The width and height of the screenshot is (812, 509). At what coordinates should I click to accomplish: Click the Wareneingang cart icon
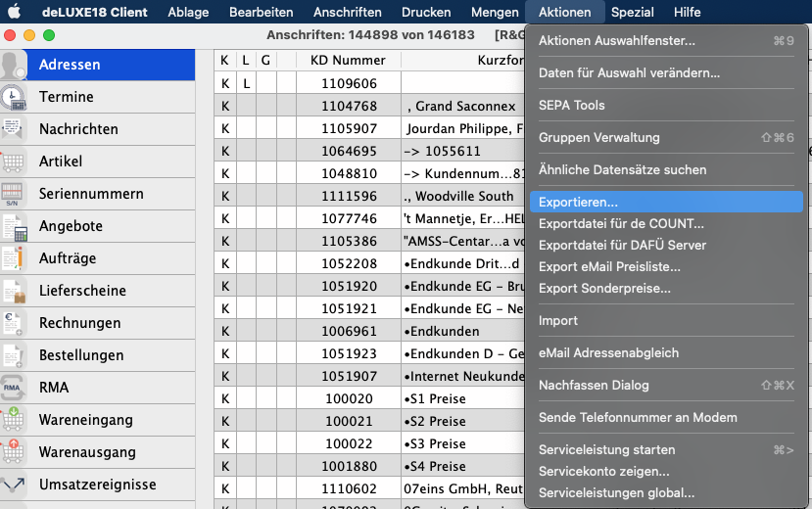pos(14,420)
